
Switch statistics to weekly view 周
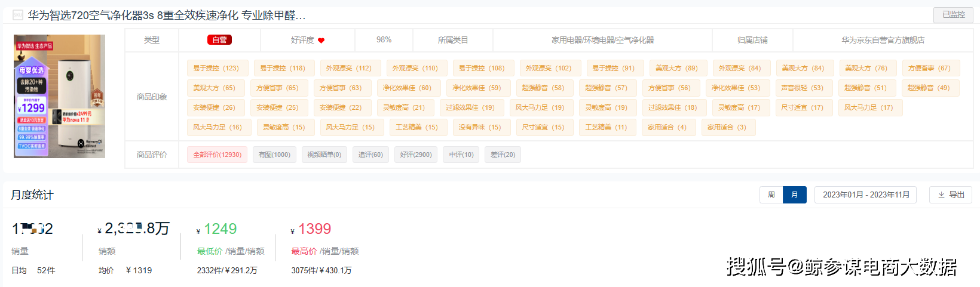pyautogui.click(x=771, y=195)
